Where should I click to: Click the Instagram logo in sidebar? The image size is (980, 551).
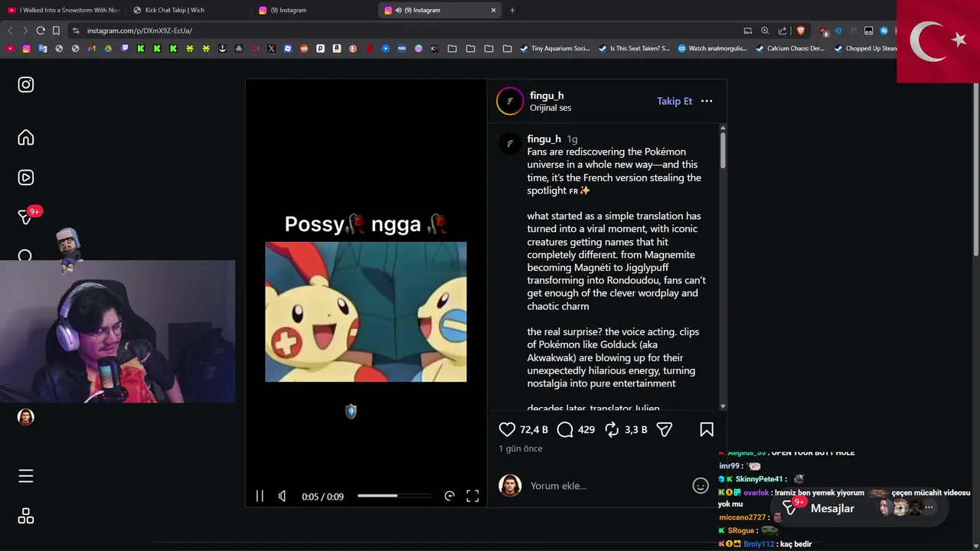point(26,85)
